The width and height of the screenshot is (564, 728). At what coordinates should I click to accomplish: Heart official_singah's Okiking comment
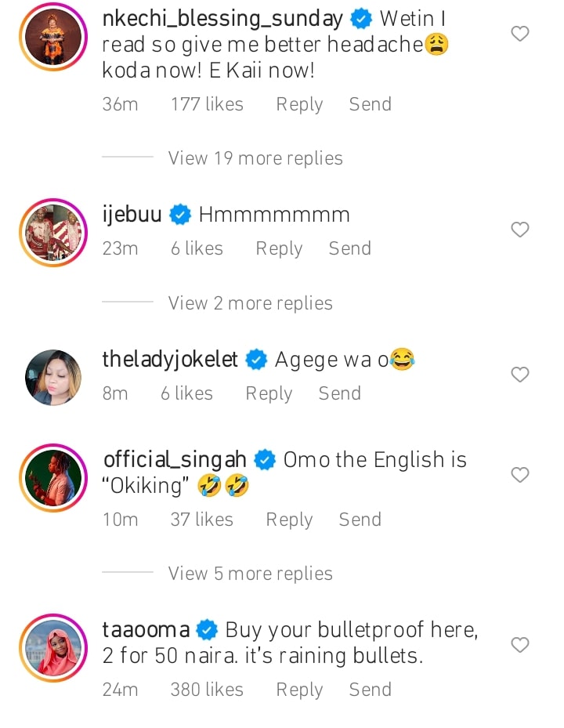point(519,475)
